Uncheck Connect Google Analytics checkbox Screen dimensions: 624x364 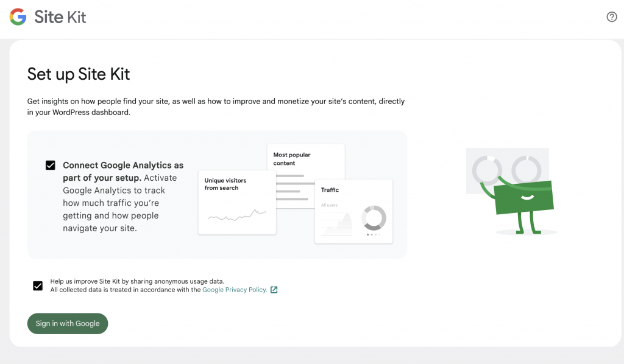50,165
